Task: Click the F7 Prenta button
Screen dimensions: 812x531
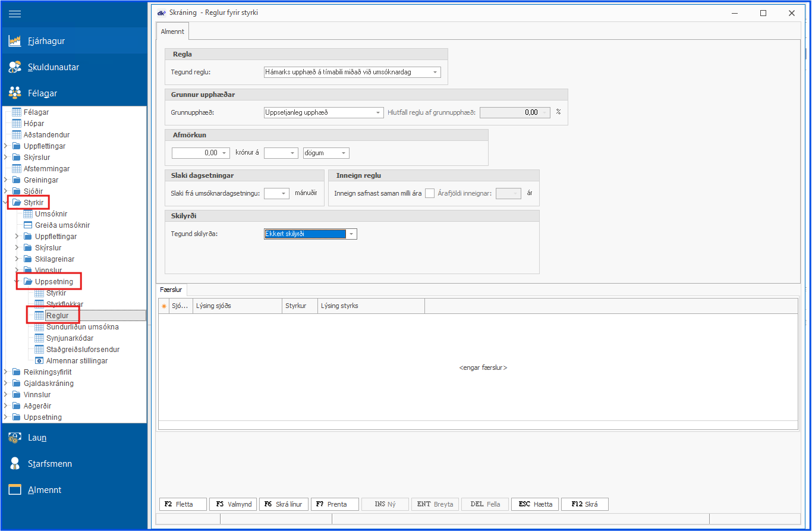Action: (335, 504)
